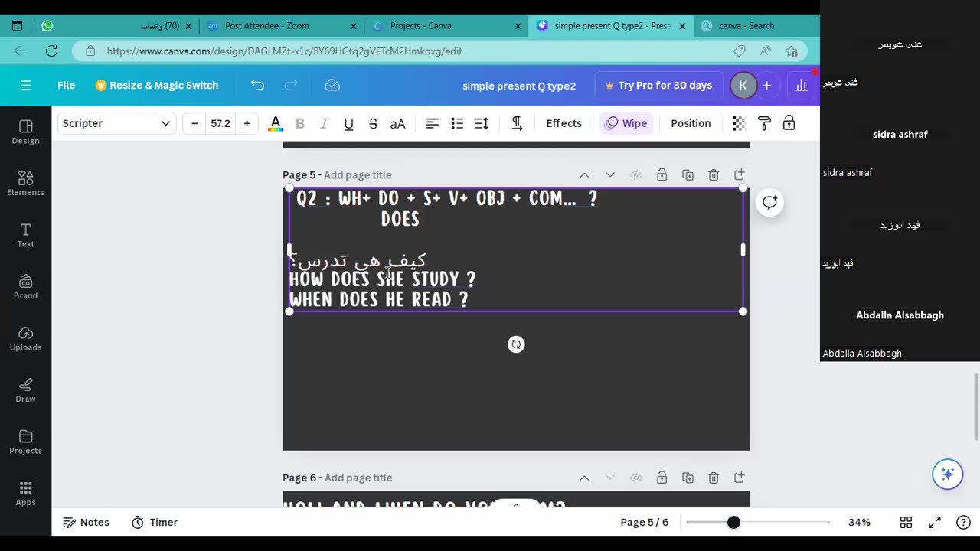Open the Design panel in sidebar
The height and width of the screenshot is (551, 980).
point(25,132)
